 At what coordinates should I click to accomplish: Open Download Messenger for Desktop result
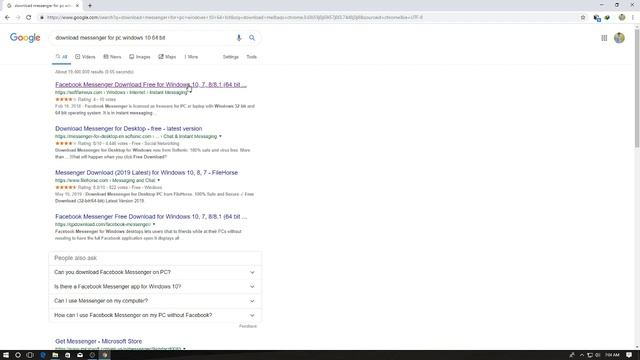pos(129,129)
